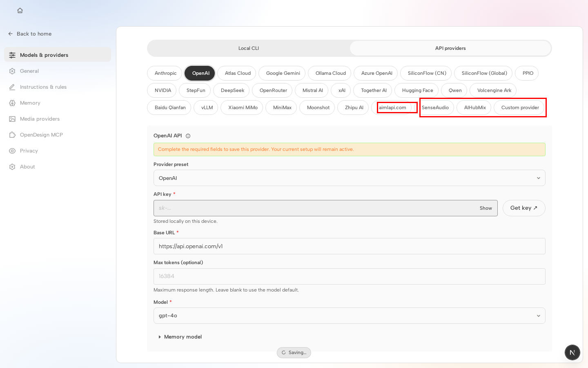Select the Atlas Cloud provider chip

coord(238,73)
